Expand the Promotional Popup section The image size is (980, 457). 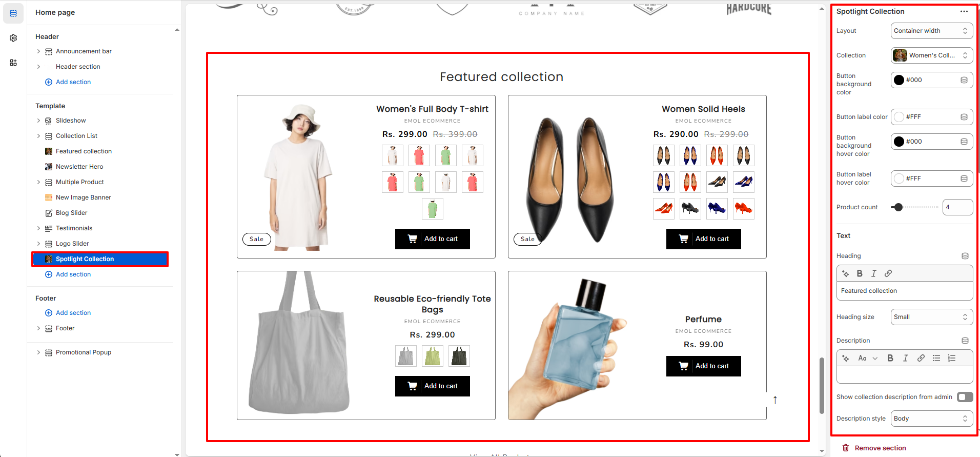pyautogui.click(x=38, y=352)
